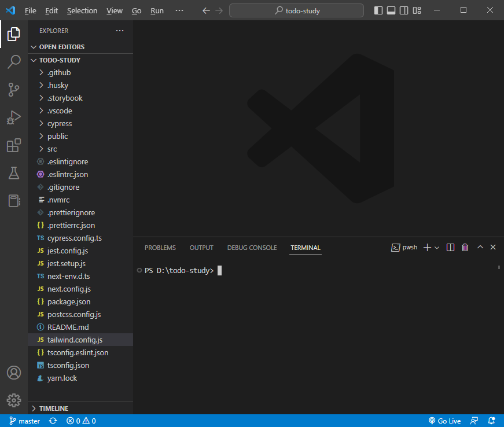Switch to the DEBUG CONSOLE tab
This screenshot has height=427, width=504.
click(252, 248)
